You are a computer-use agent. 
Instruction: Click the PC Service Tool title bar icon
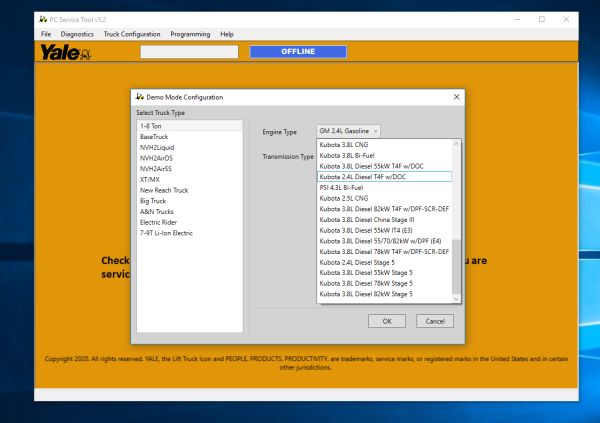(x=43, y=19)
